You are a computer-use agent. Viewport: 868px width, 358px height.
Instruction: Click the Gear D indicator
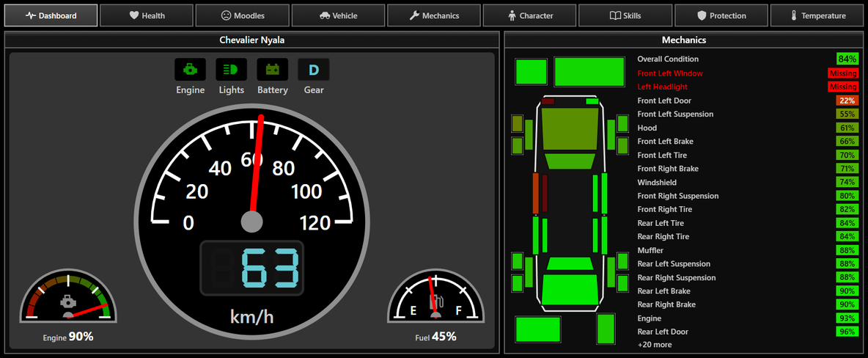tap(314, 69)
